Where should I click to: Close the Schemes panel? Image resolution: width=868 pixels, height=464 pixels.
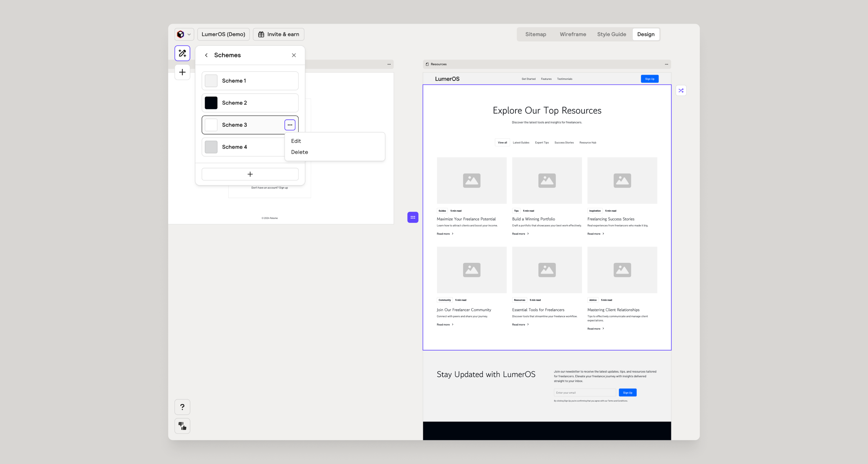click(294, 55)
